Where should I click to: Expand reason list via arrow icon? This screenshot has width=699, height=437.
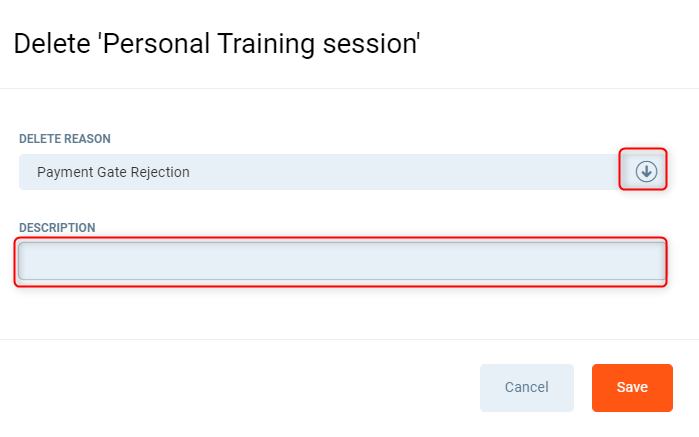pos(646,172)
